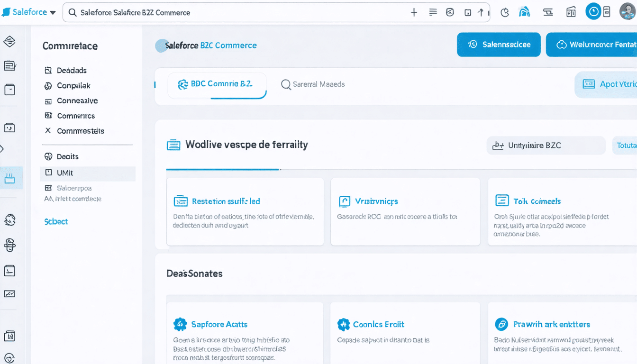Switch to the BDC Comnrie B2 tab

pos(217,84)
